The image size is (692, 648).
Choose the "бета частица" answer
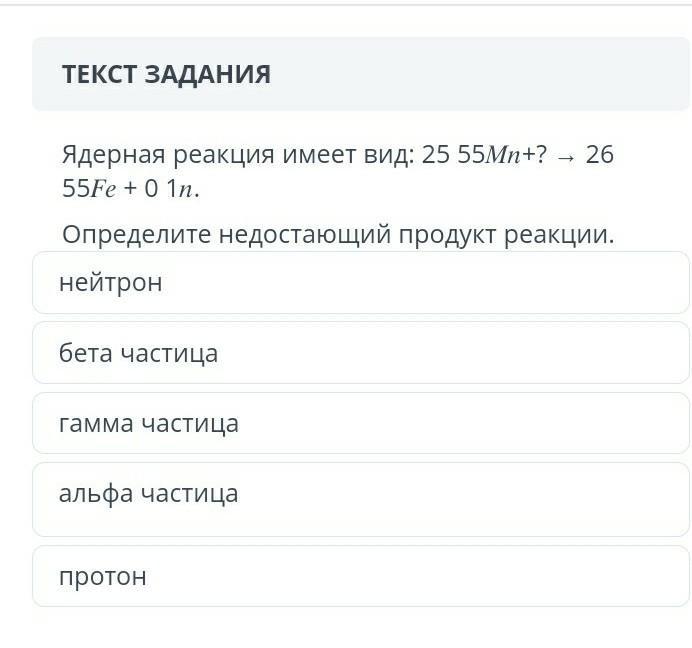(x=138, y=353)
